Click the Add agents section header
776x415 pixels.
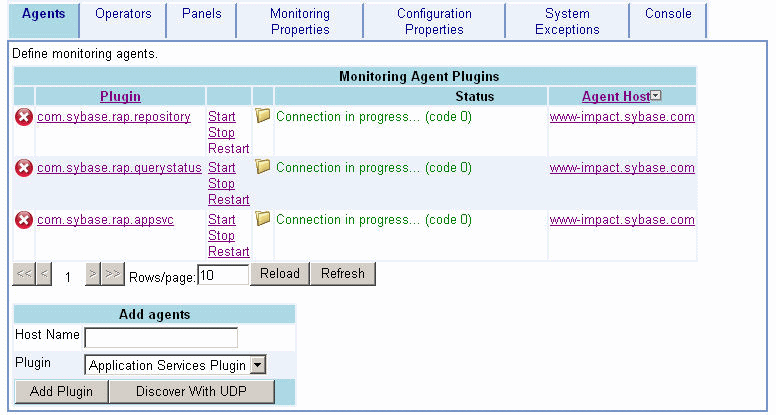154,315
